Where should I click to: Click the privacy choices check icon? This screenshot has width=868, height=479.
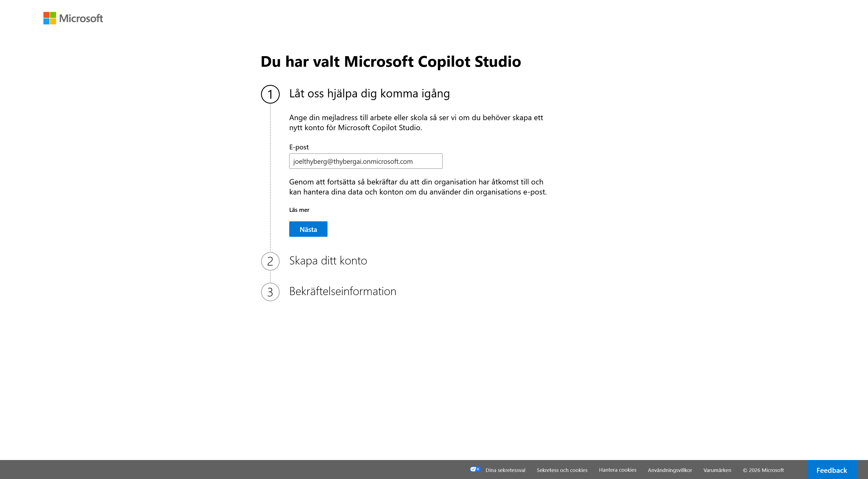pos(475,469)
